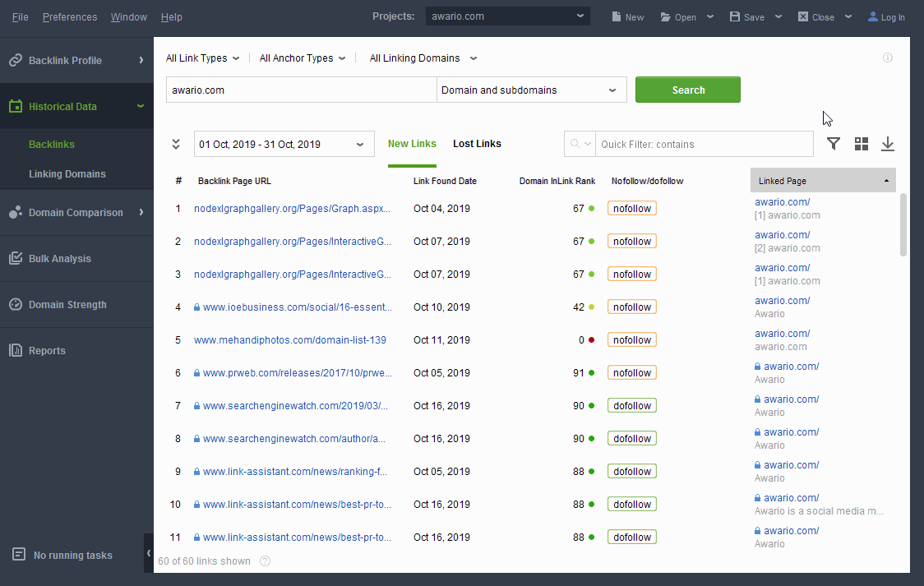Open the grid columns layout icon
This screenshot has height=586, width=924.
pos(861,144)
